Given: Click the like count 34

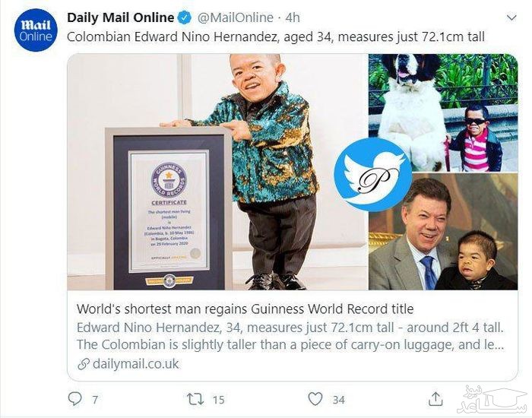Looking at the screenshot, I should click(338, 399).
